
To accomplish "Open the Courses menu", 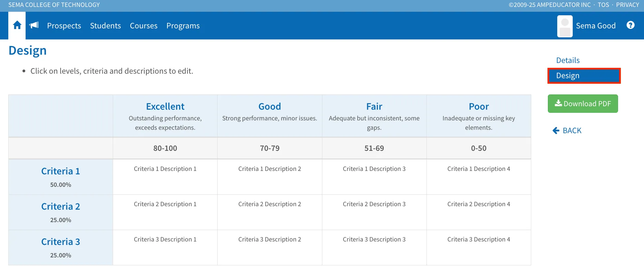I will click(x=144, y=26).
